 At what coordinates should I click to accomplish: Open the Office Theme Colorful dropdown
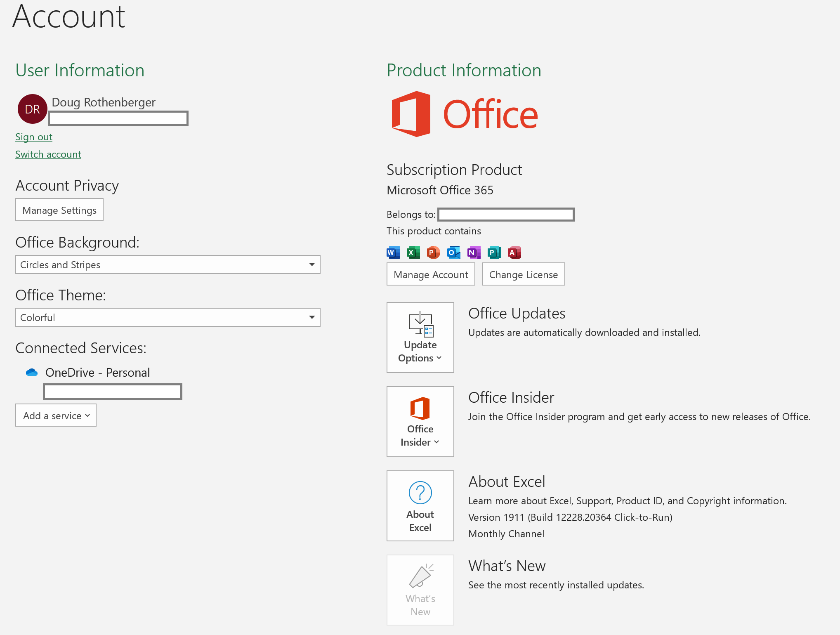coord(168,317)
